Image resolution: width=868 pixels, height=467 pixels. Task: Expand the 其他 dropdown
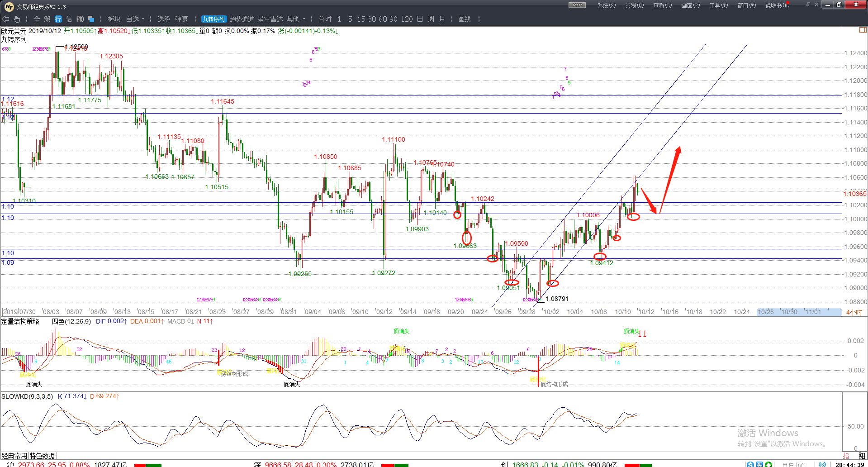296,19
